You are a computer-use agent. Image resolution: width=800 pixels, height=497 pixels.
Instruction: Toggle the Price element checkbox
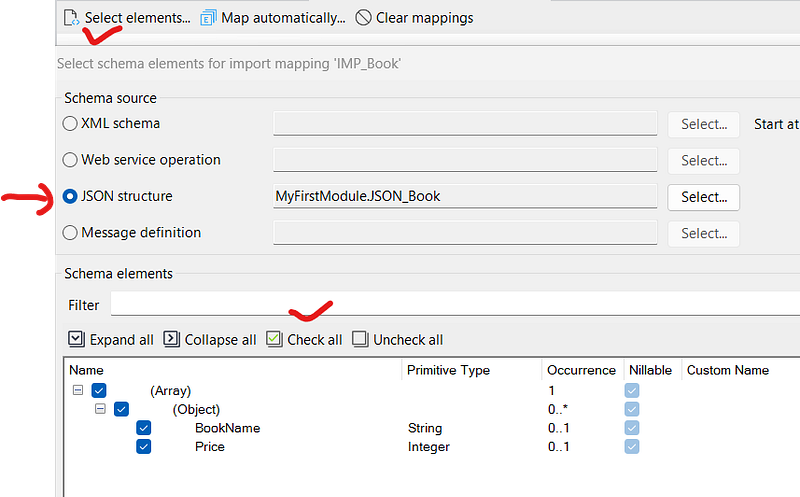point(144,446)
